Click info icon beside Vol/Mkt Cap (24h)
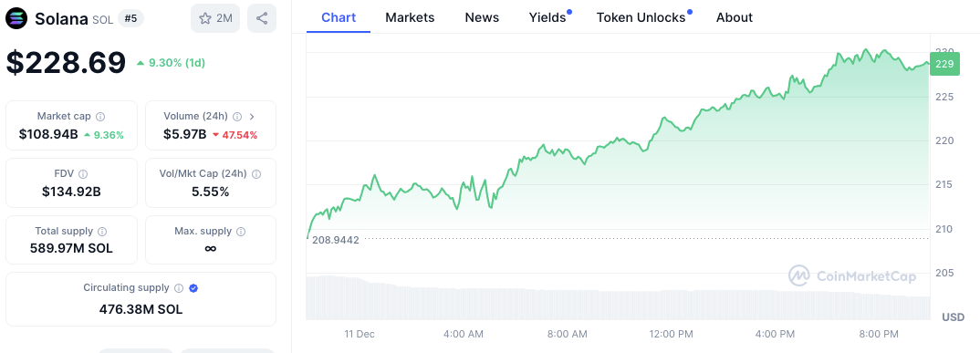The width and height of the screenshot is (980, 353). coord(256,173)
